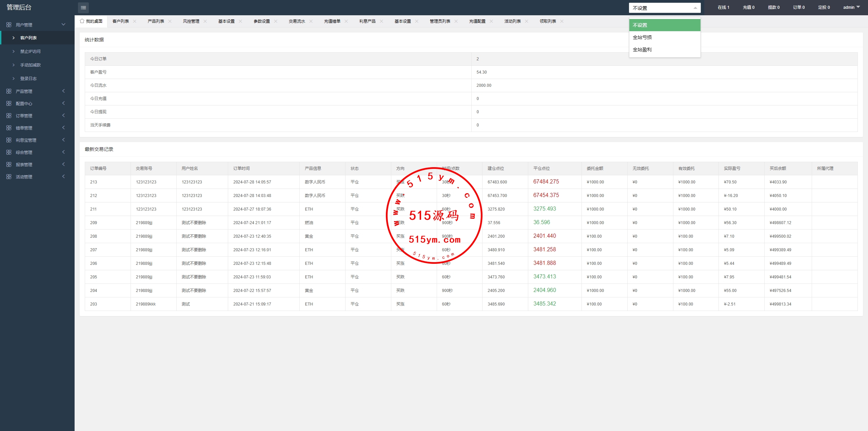Switch to the 交易流水 tab
Viewport: 868px width, 431px height.
point(297,21)
